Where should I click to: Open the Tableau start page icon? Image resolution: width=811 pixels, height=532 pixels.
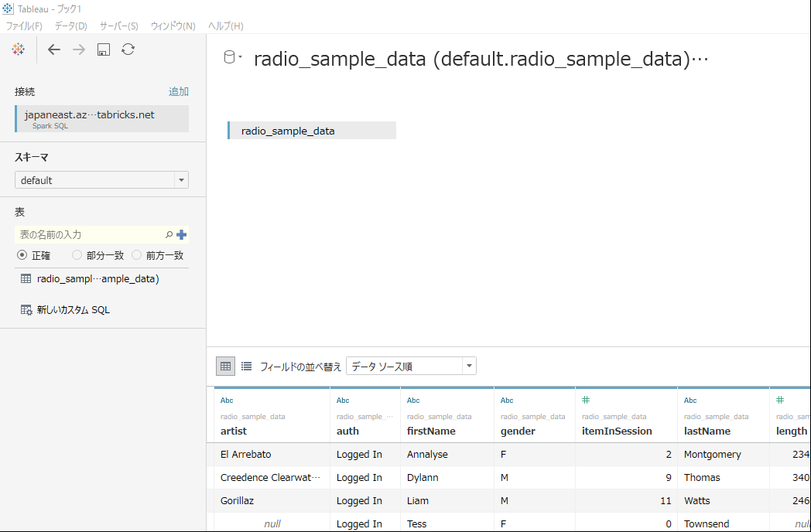coord(18,49)
